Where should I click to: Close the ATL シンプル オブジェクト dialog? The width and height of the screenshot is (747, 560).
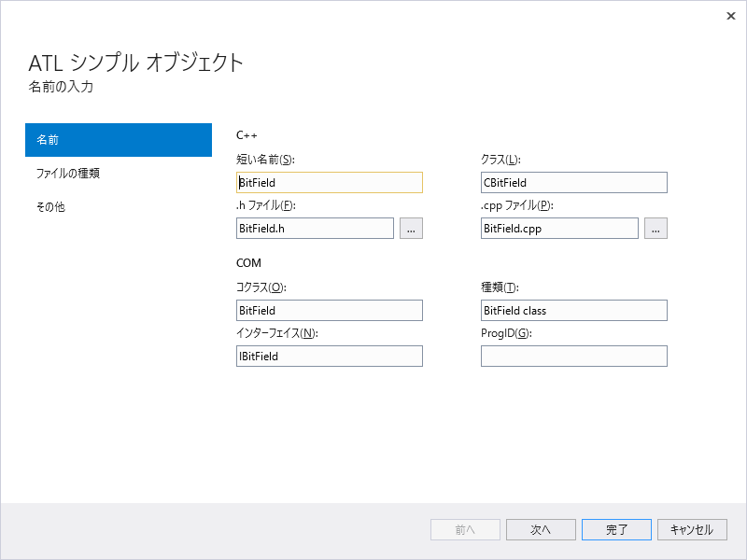pos(731,16)
